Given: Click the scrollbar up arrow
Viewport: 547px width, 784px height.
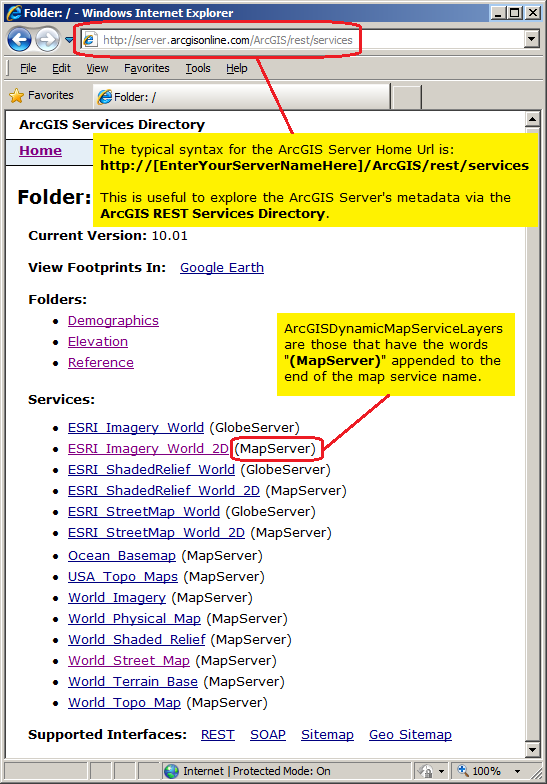Looking at the screenshot, I should (532, 119).
